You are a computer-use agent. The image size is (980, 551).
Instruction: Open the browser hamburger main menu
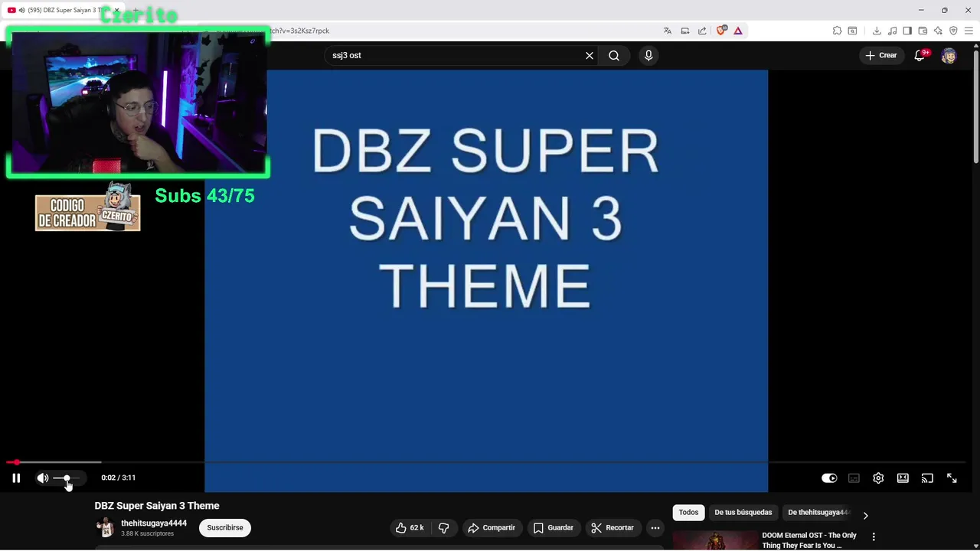click(x=969, y=31)
